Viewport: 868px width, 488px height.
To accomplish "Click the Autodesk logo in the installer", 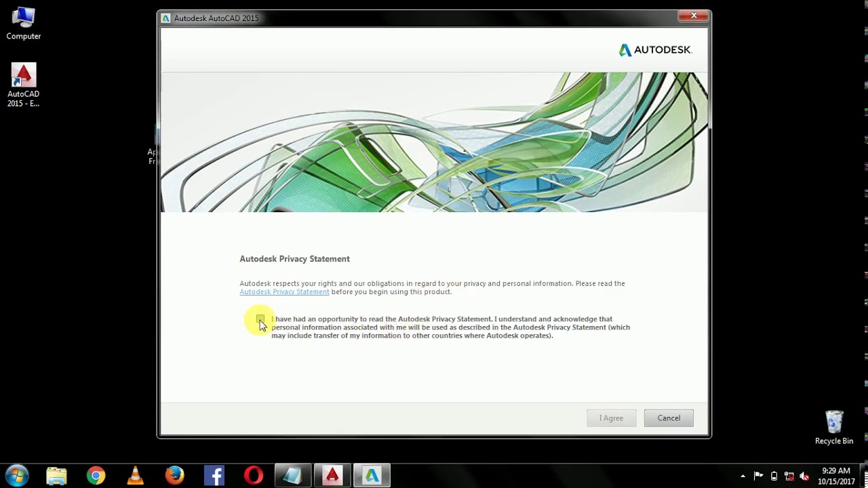I will pos(655,49).
